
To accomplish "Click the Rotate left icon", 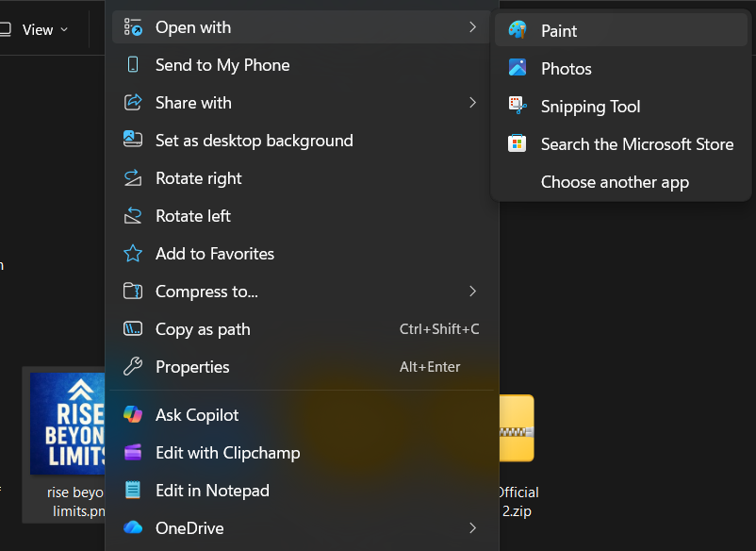I will (x=135, y=216).
